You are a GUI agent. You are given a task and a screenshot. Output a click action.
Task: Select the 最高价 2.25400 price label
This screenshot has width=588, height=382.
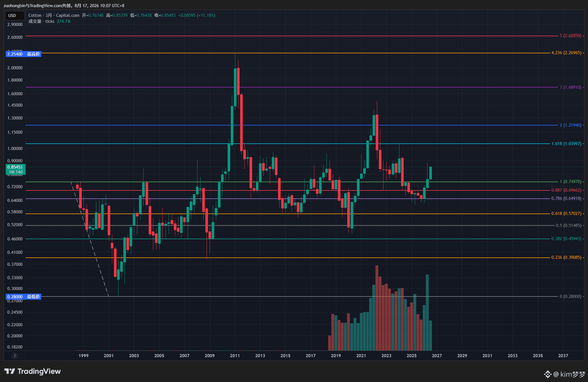click(23, 54)
